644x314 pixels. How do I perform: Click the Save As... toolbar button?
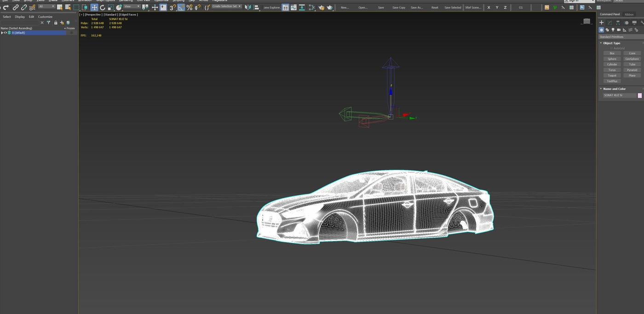(417, 7)
